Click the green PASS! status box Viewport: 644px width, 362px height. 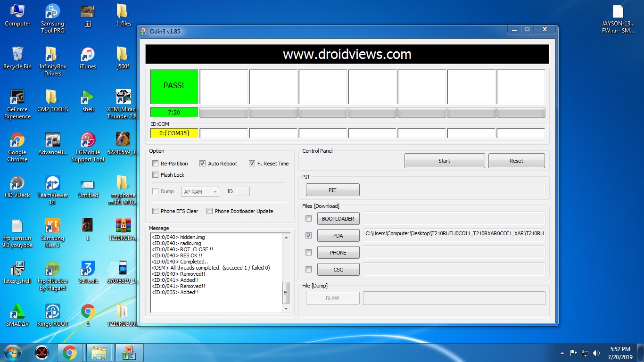174,87
